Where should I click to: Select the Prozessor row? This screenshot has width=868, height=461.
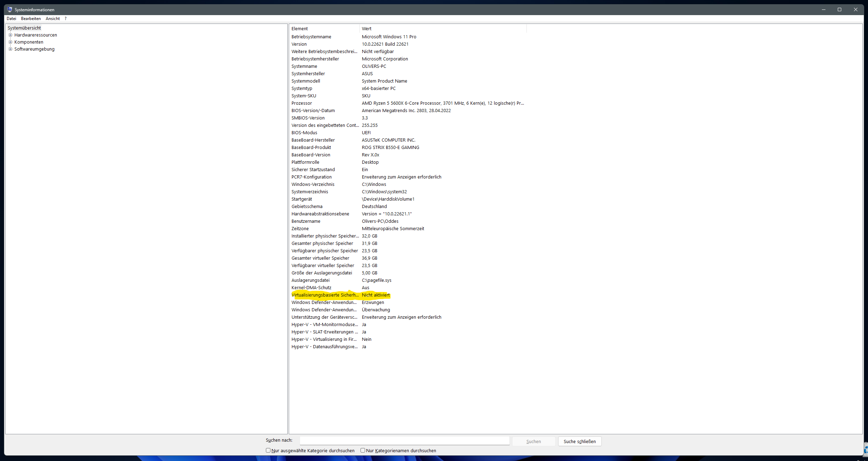pos(302,103)
